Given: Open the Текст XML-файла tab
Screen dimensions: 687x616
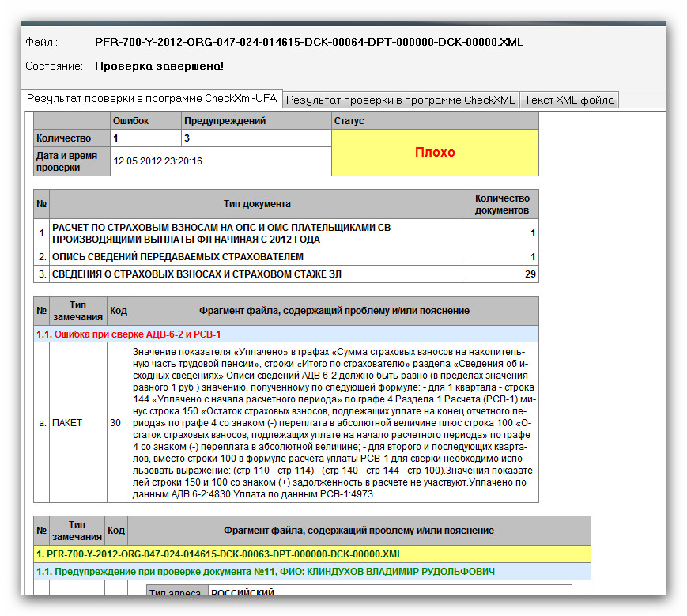Looking at the screenshot, I should click(x=568, y=100).
